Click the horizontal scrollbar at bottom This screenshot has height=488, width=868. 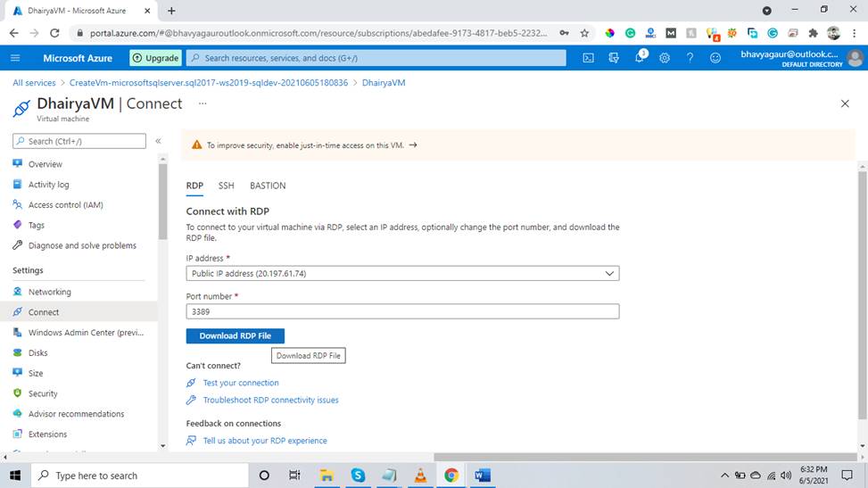click(645, 457)
